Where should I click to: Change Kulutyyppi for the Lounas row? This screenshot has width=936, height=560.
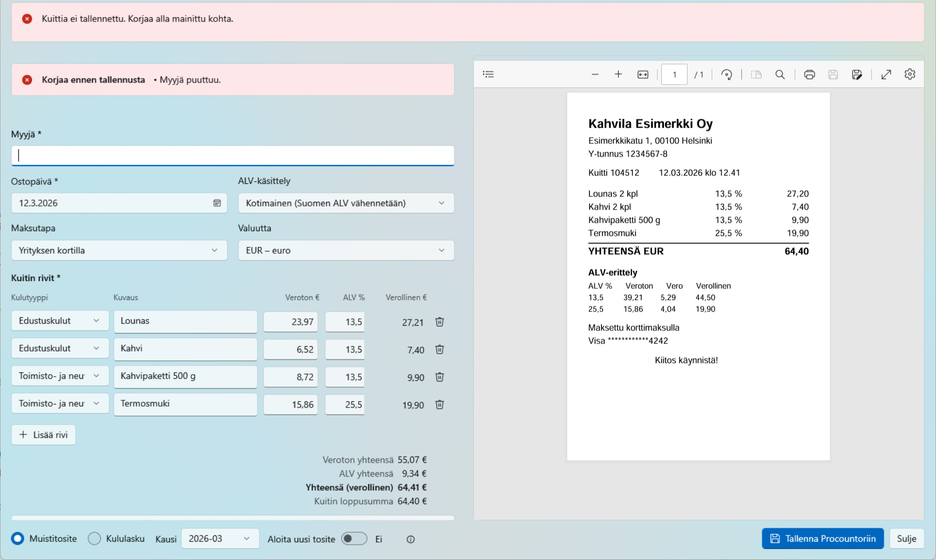click(x=60, y=321)
